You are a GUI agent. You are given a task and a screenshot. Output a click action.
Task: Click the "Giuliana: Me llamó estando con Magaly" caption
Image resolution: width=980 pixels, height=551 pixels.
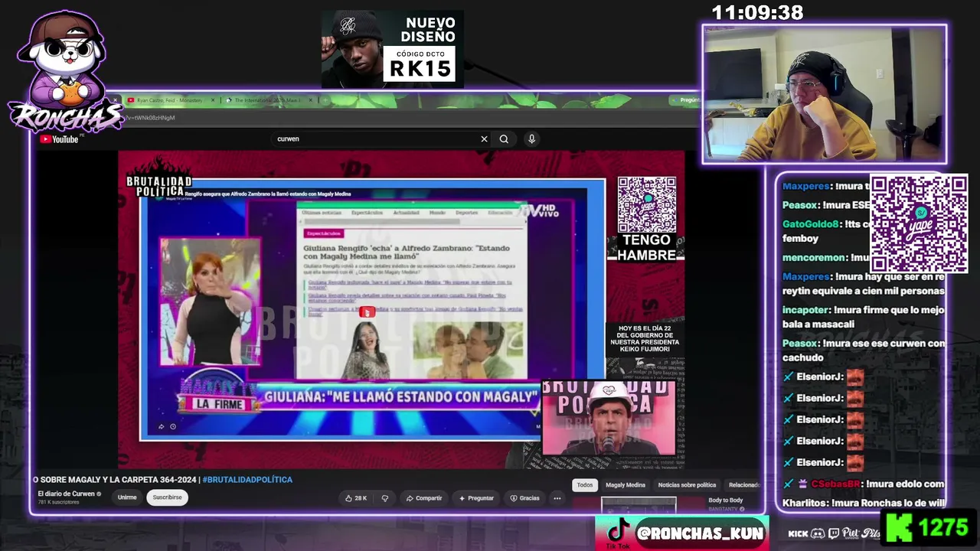(401, 397)
